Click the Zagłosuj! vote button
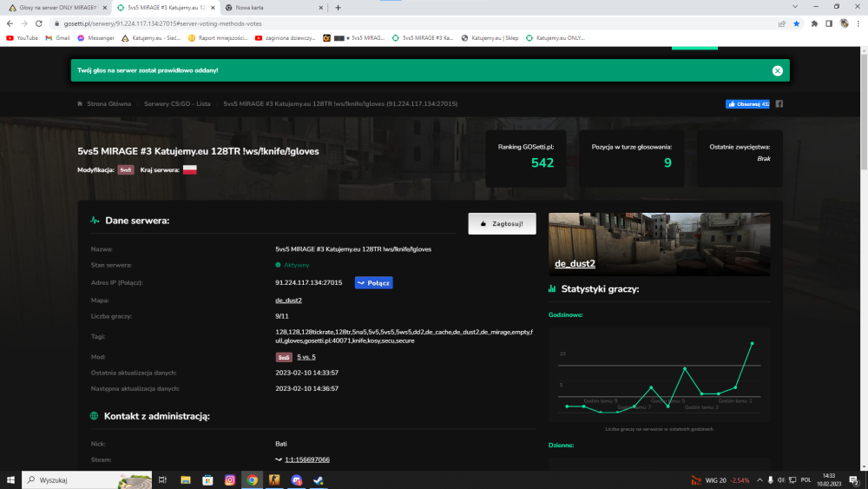 502,224
